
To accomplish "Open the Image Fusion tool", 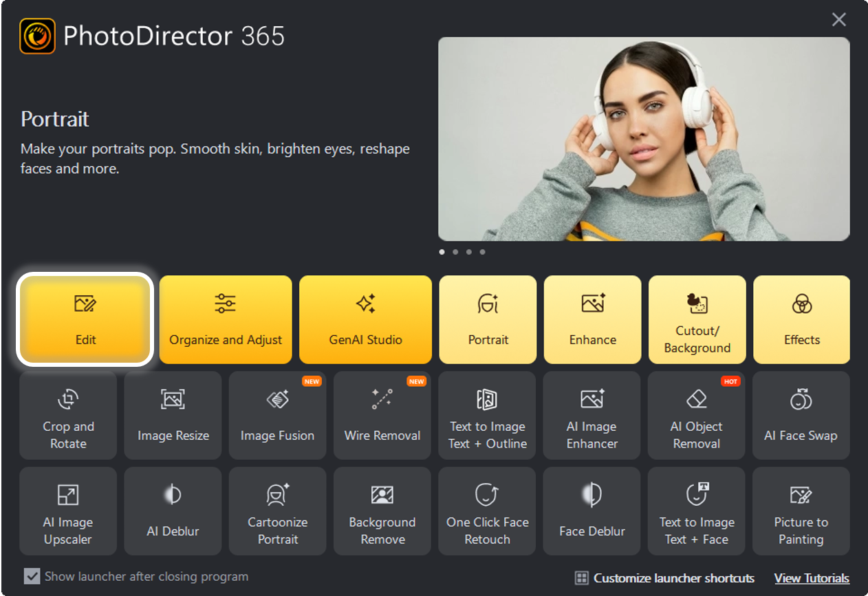I will click(x=278, y=415).
